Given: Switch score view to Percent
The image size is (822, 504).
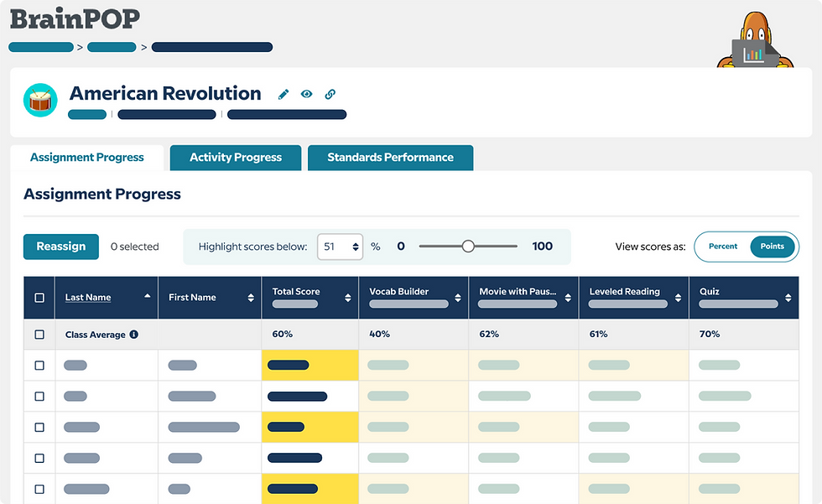Looking at the screenshot, I should click(723, 247).
